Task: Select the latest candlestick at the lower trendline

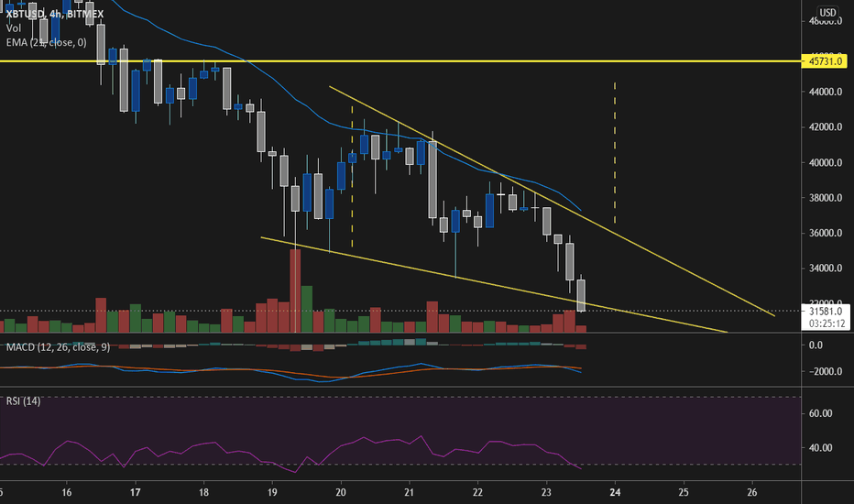Action: (x=581, y=295)
